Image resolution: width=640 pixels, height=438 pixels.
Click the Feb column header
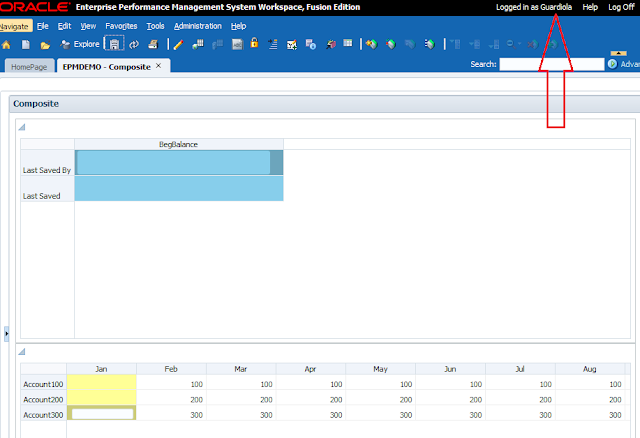(x=171, y=369)
